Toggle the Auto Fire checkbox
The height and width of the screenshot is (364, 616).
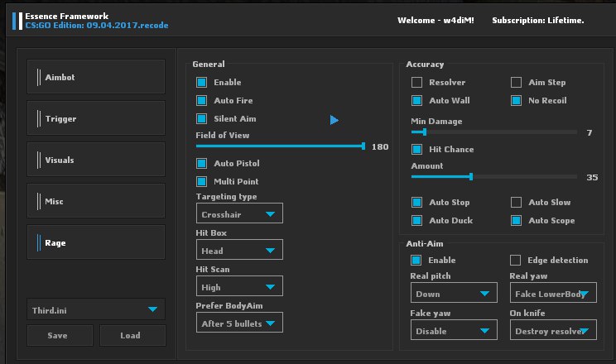(201, 101)
